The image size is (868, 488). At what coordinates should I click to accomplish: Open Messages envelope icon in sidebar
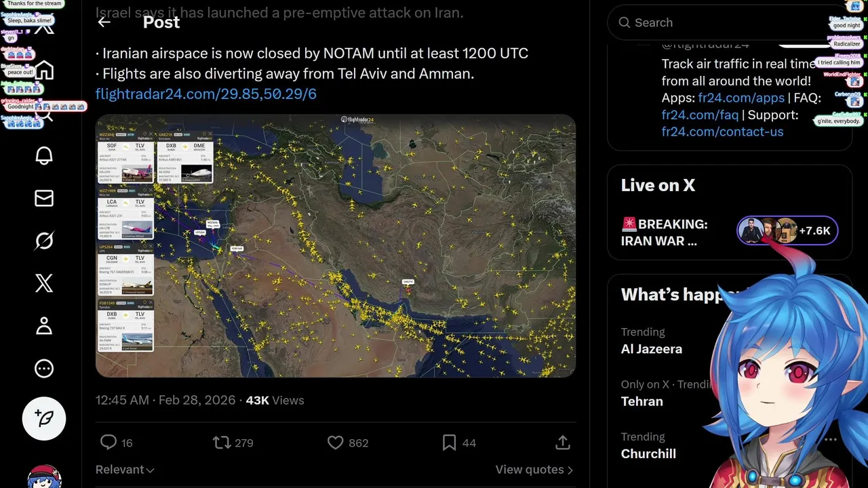pyautogui.click(x=44, y=198)
